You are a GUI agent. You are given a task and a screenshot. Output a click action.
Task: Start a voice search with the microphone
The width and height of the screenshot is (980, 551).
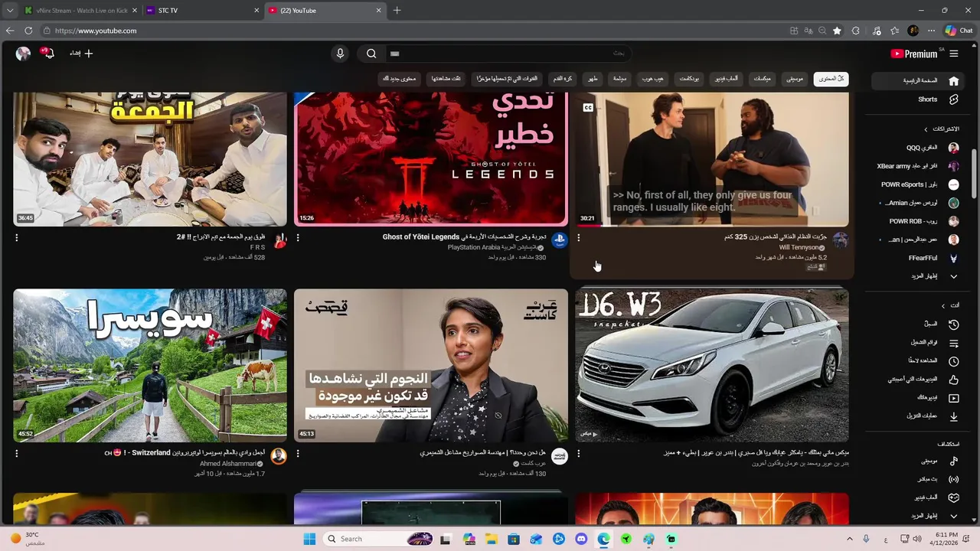point(340,54)
